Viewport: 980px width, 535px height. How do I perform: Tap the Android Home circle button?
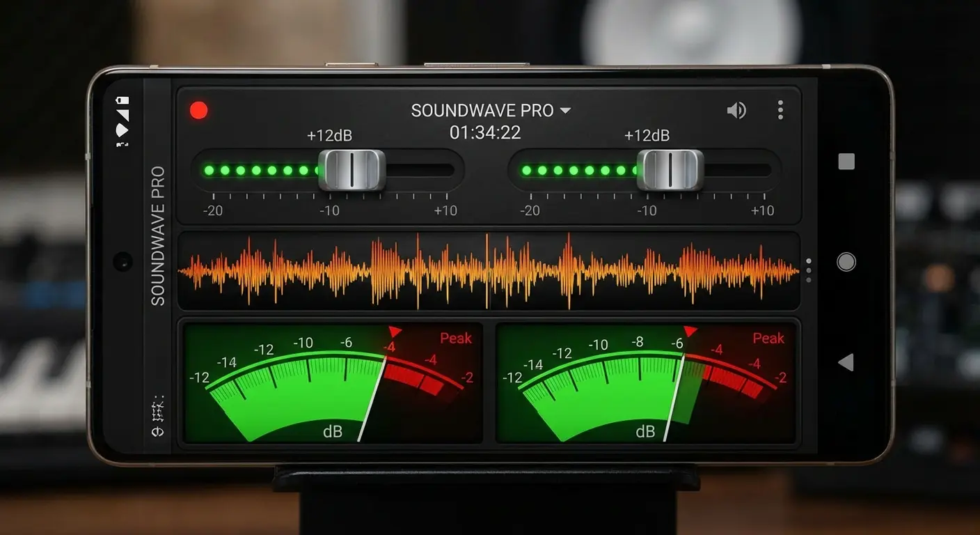coord(846,261)
